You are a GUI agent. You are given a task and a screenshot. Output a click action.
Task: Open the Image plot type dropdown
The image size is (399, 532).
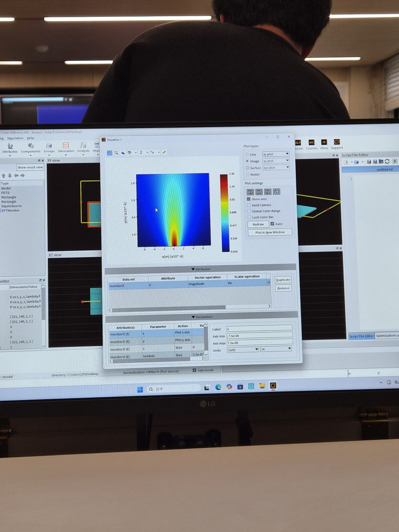pyautogui.click(x=276, y=161)
